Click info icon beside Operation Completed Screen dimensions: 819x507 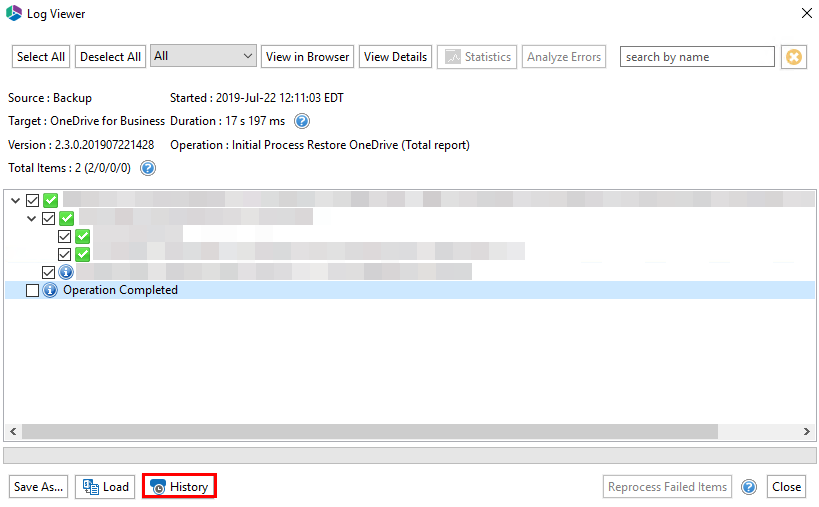pos(50,290)
